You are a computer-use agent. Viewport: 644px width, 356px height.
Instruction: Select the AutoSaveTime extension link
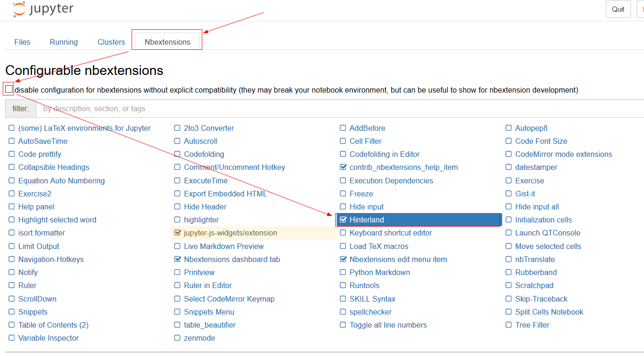(43, 141)
